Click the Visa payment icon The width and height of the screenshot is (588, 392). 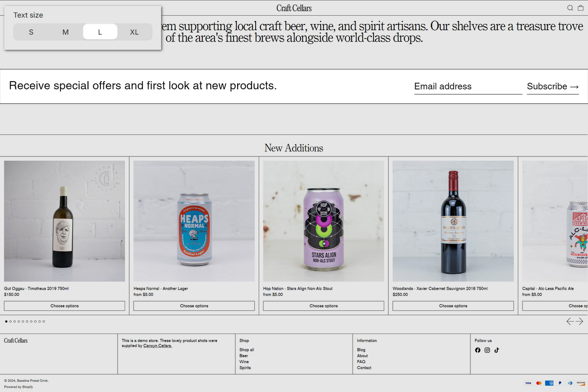528,383
